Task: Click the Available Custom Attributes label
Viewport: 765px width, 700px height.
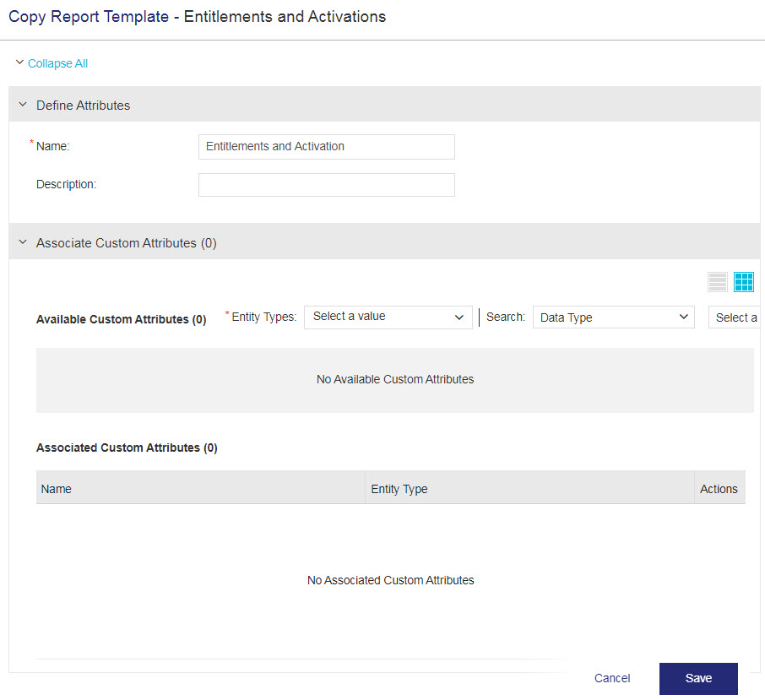Action: (120, 318)
